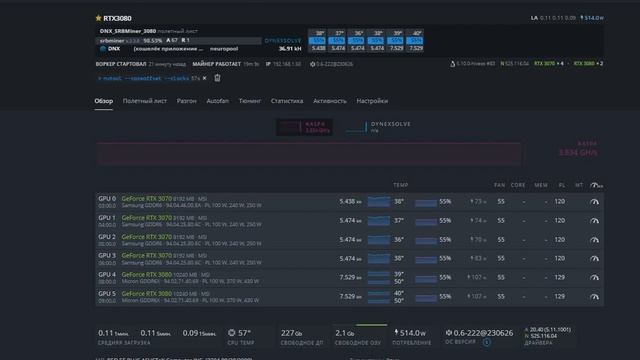Click GeForce RTX 3070 name in GPU 3 row
Viewport: 640px width, 360px height.
pyautogui.click(x=147, y=256)
